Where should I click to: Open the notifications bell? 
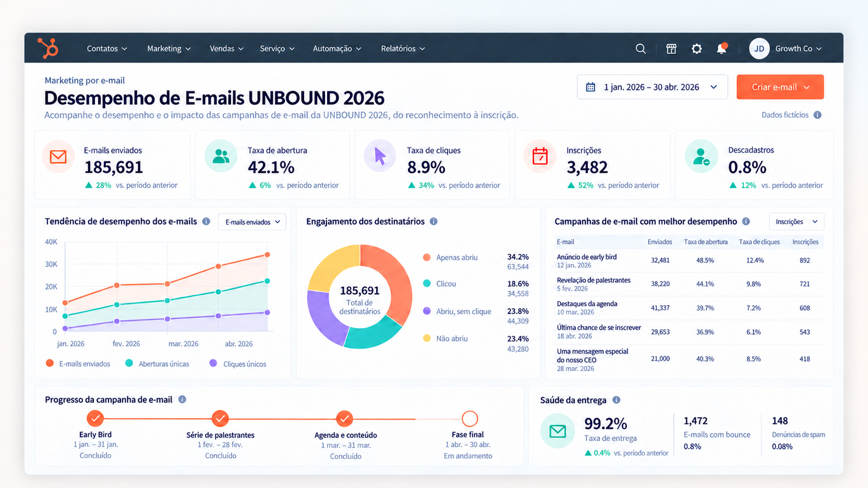722,48
